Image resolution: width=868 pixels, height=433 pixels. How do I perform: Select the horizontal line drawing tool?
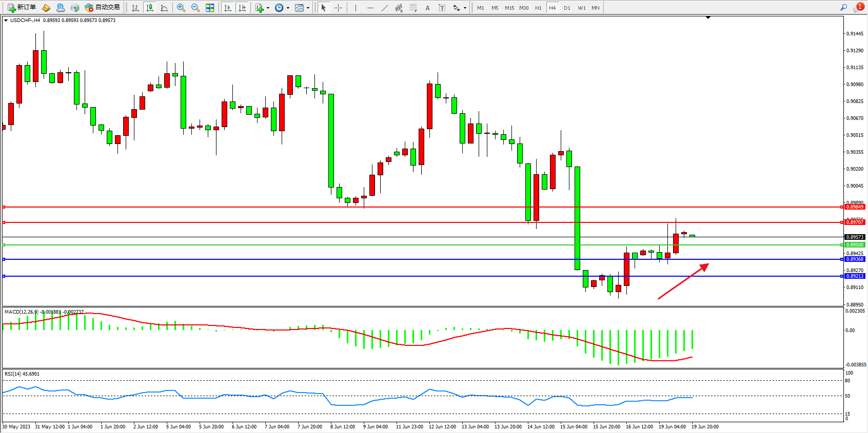pyautogui.click(x=370, y=8)
